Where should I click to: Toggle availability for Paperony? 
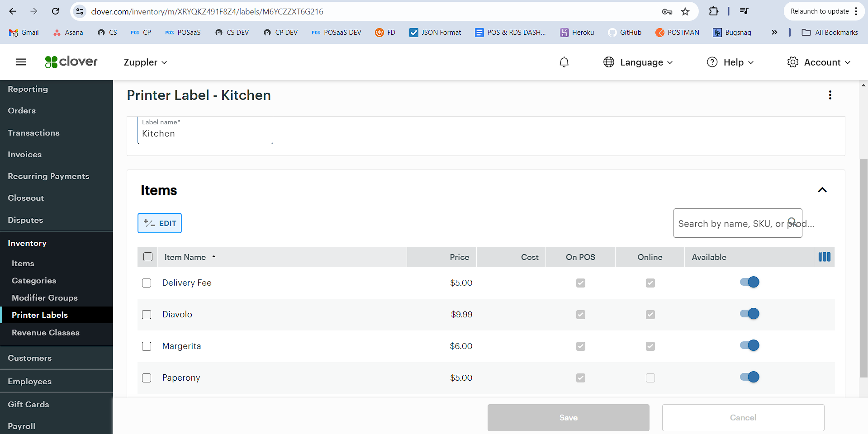(x=749, y=377)
